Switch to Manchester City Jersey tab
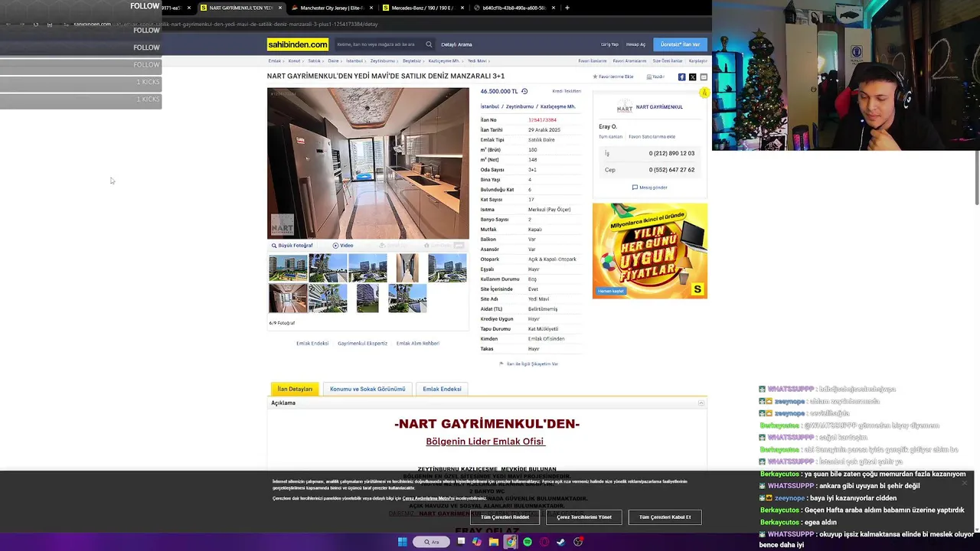The image size is (980, 551). click(x=331, y=8)
